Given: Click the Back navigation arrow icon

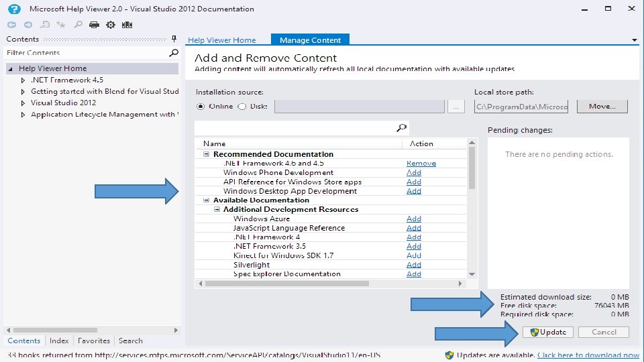Looking at the screenshot, I should coord(11,25).
